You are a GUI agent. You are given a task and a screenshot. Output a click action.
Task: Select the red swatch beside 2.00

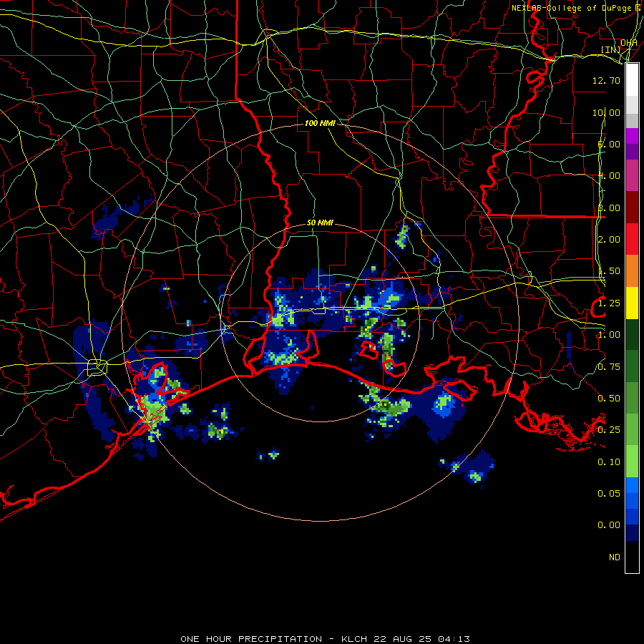pyautogui.click(x=632, y=239)
